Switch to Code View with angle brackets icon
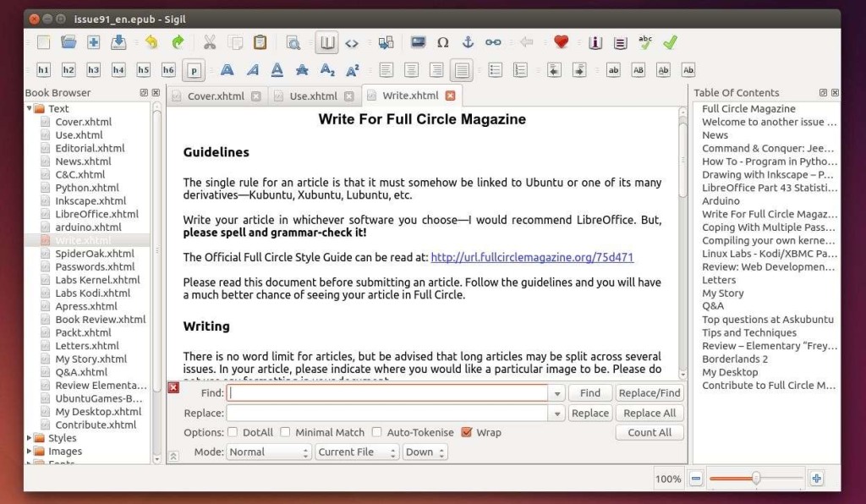This screenshot has width=866, height=504. (x=352, y=43)
